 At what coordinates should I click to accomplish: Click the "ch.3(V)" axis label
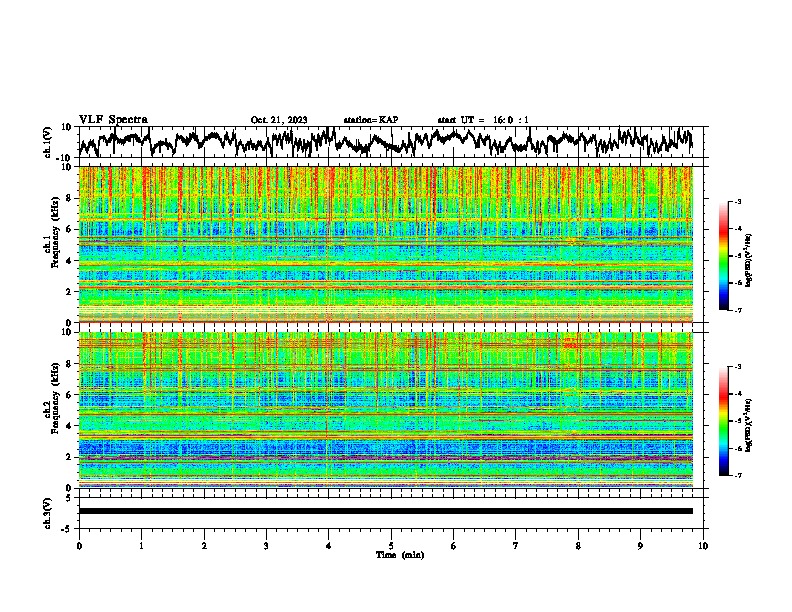[x=48, y=513]
